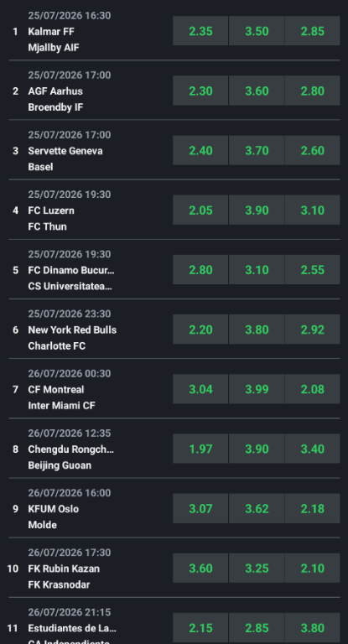348x644 pixels.
Task: Select 3.99 draw odds Montreal vs Inter Miami
Action: click(257, 389)
